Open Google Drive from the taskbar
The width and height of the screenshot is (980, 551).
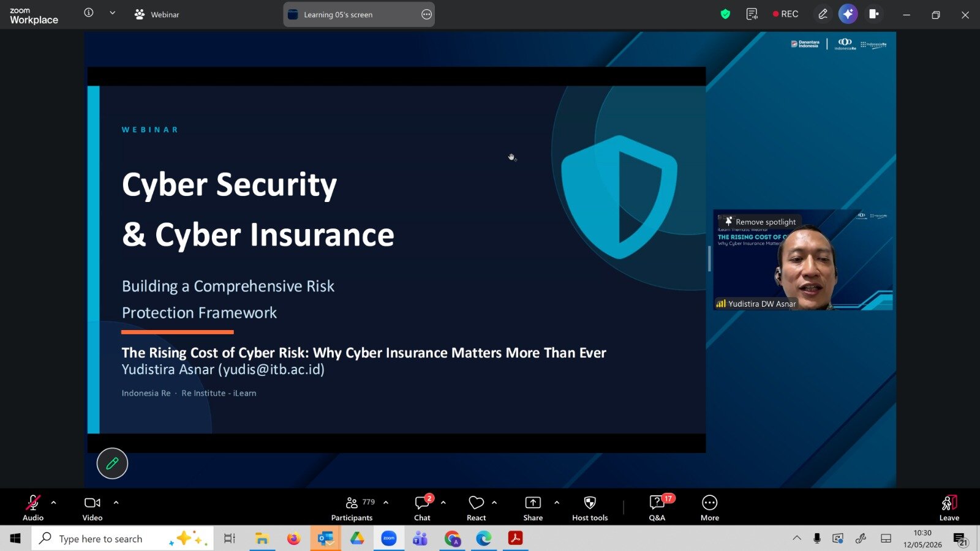click(x=357, y=538)
